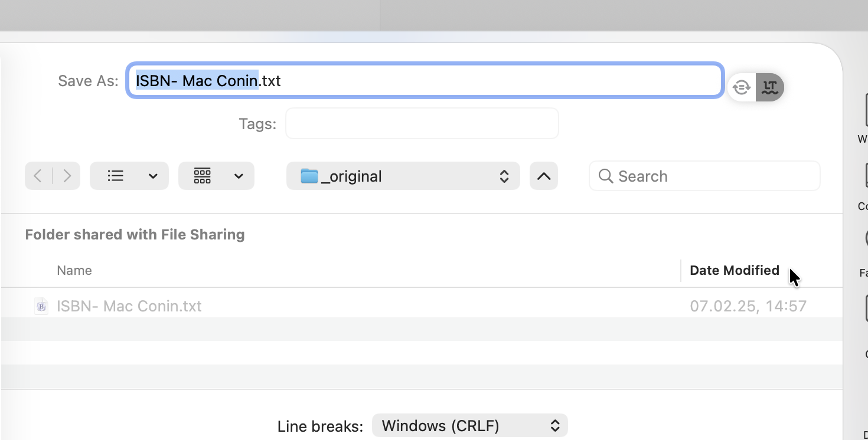Focus the Tags input field
The height and width of the screenshot is (440, 868).
[422, 124]
